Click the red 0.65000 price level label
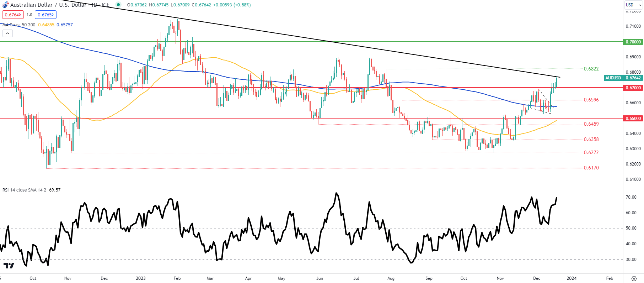The height and width of the screenshot is (283, 644). coord(633,119)
